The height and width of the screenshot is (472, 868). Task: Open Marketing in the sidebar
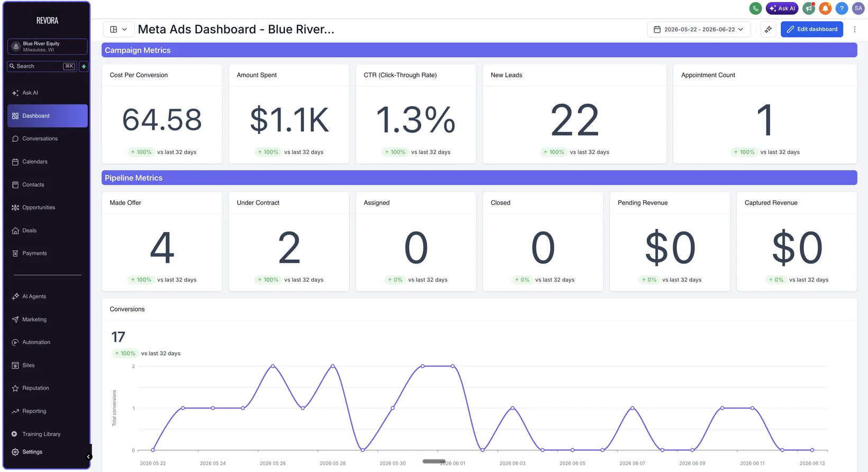48,319
